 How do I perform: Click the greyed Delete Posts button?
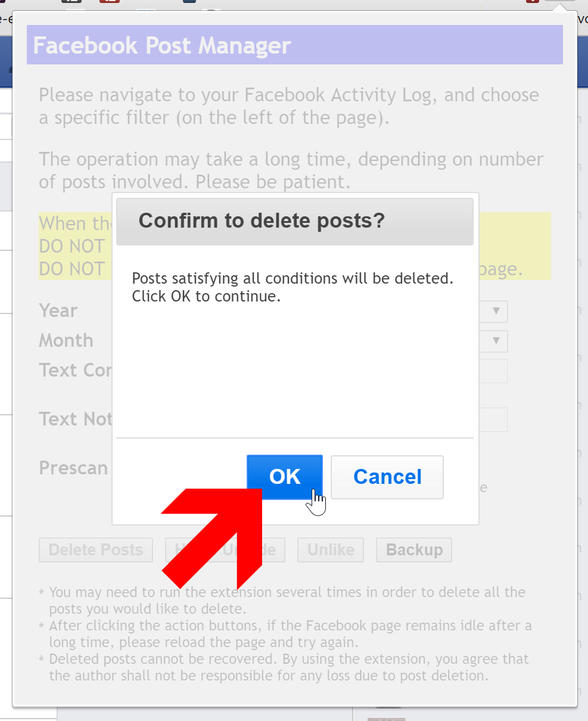coord(96,550)
